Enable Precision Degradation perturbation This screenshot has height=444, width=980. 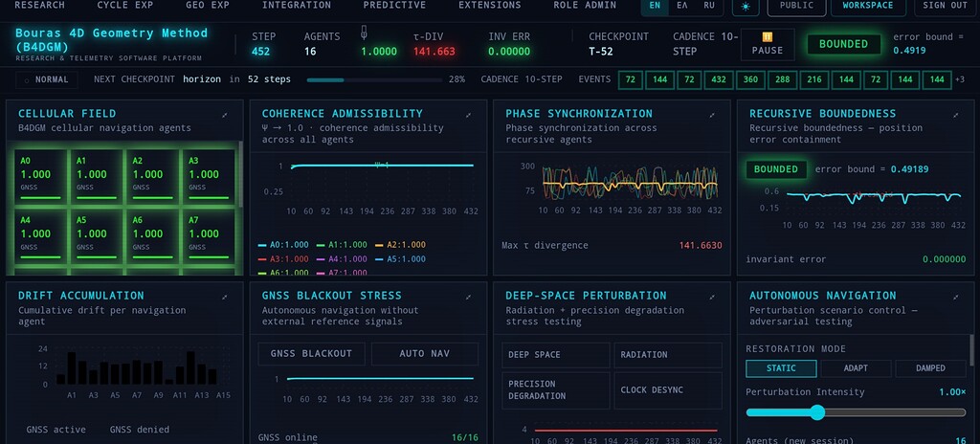pyautogui.click(x=556, y=390)
